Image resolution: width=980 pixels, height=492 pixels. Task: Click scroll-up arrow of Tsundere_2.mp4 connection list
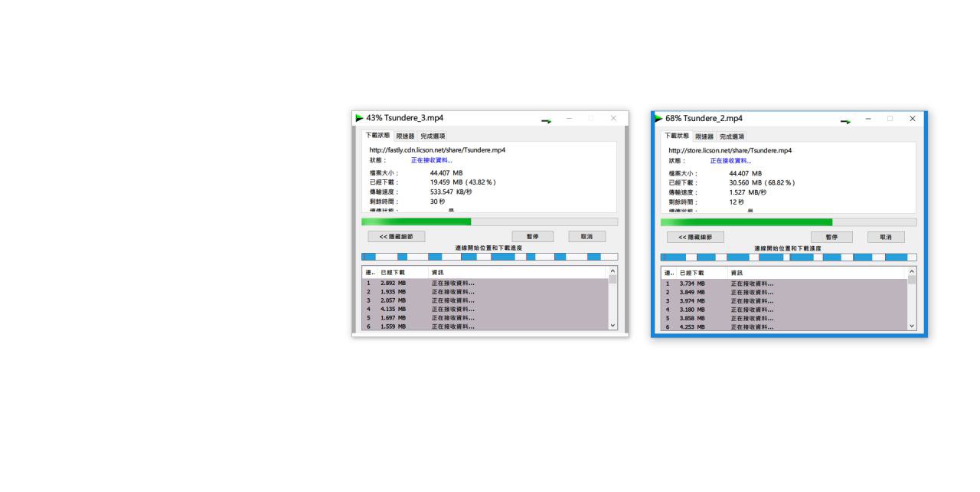[x=912, y=272]
